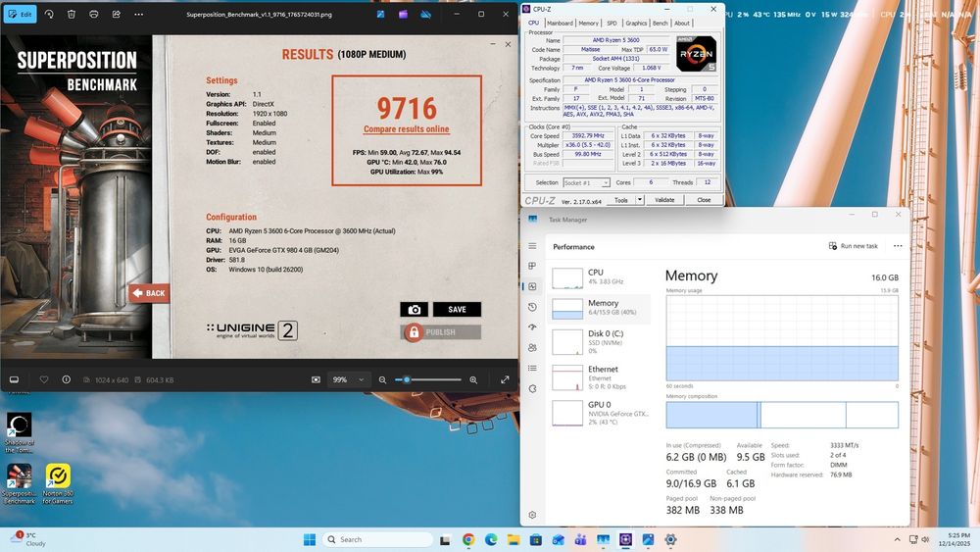Image resolution: width=980 pixels, height=552 pixels.
Task: Favorite the image with heart icon
Action: (44, 379)
